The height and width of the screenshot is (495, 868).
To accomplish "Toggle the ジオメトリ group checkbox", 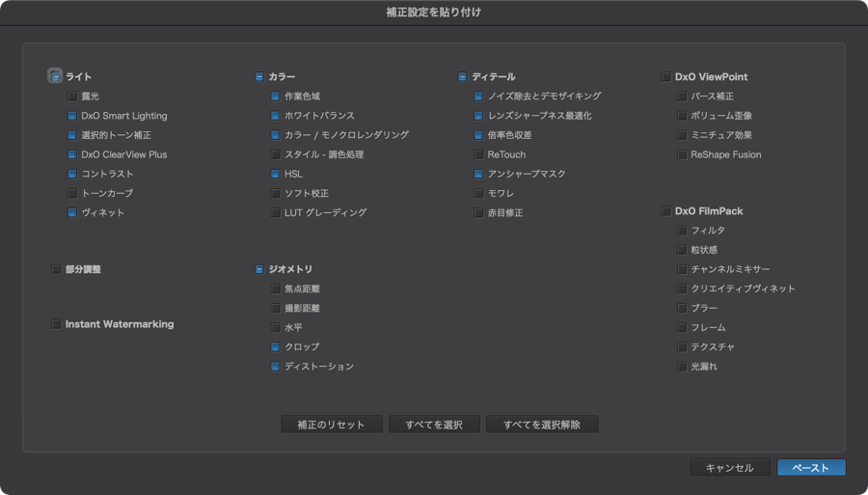I will tap(259, 269).
